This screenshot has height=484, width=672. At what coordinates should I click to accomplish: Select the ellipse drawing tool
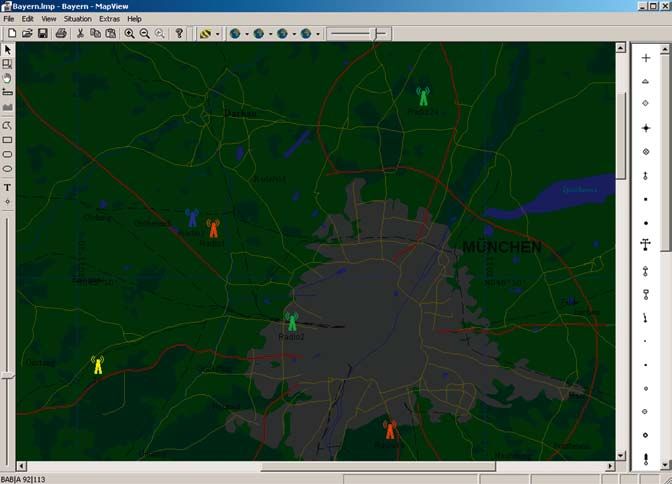7,169
